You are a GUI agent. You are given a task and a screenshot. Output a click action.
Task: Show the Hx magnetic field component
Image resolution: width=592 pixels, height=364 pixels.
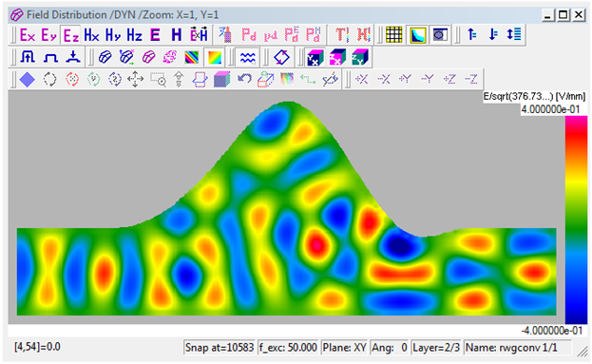pos(92,35)
